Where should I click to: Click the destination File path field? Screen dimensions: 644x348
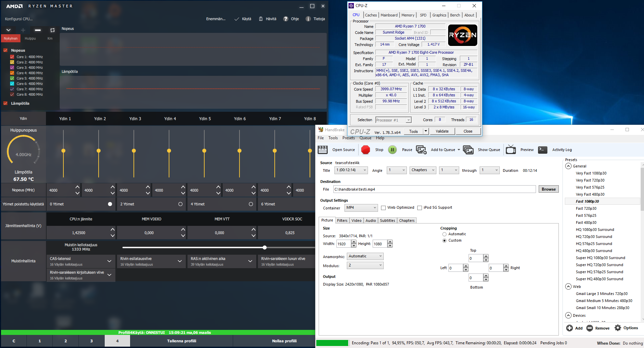[x=434, y=189]
